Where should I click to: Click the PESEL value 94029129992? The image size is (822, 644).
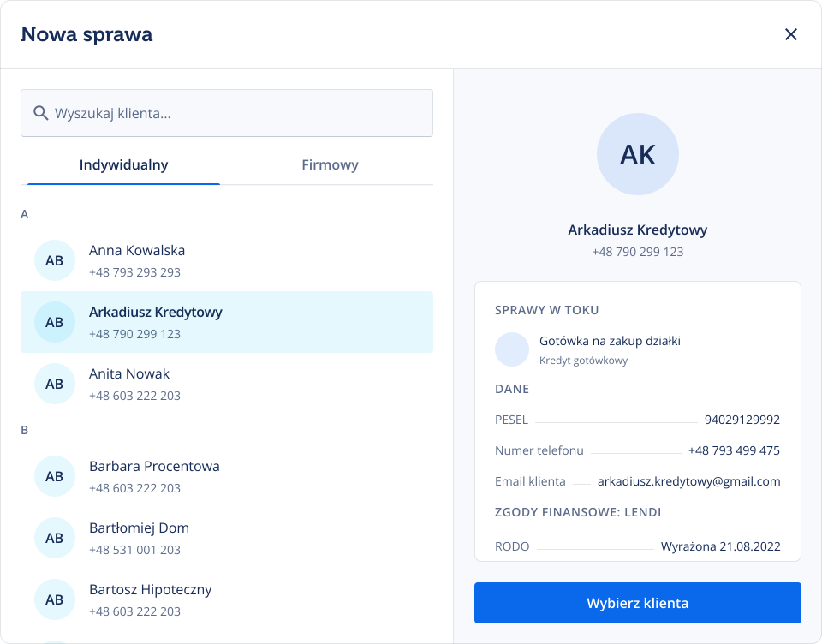pos(742,420)
